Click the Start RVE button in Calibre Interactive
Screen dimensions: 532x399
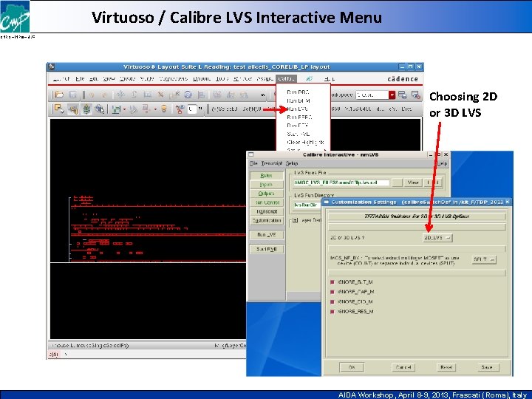(x=266, y=249)
